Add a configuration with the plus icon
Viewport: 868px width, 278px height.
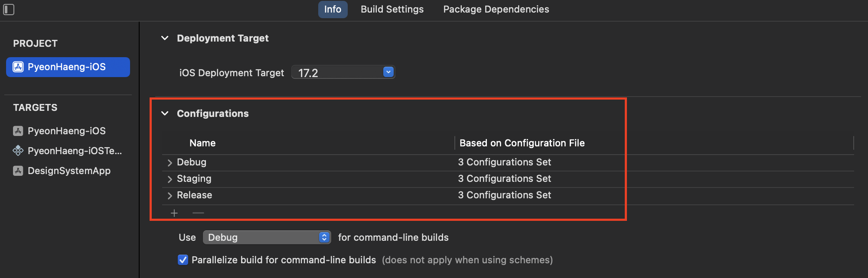tap(174, 213)
